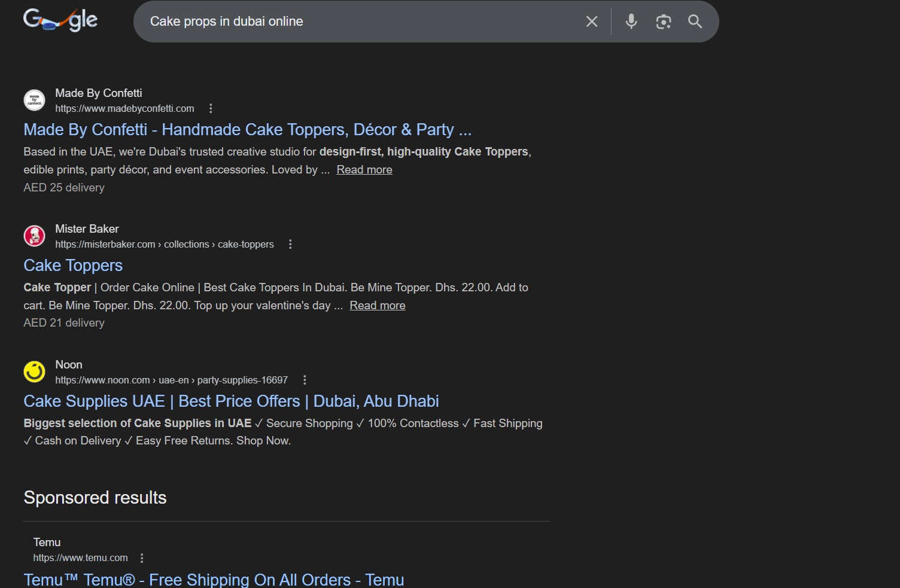Viewport: 900px width, 588px height.
Task: Click the magnifying glass search button
Action: 695,22
